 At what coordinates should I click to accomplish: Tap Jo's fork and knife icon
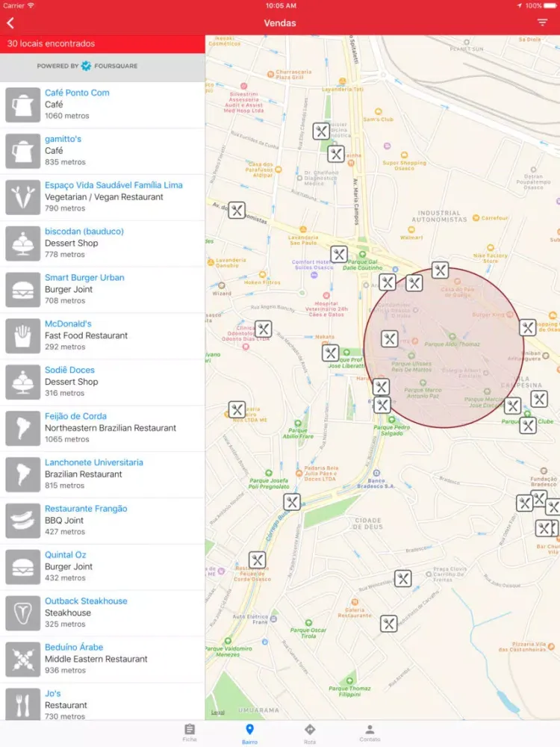(23, 704)
